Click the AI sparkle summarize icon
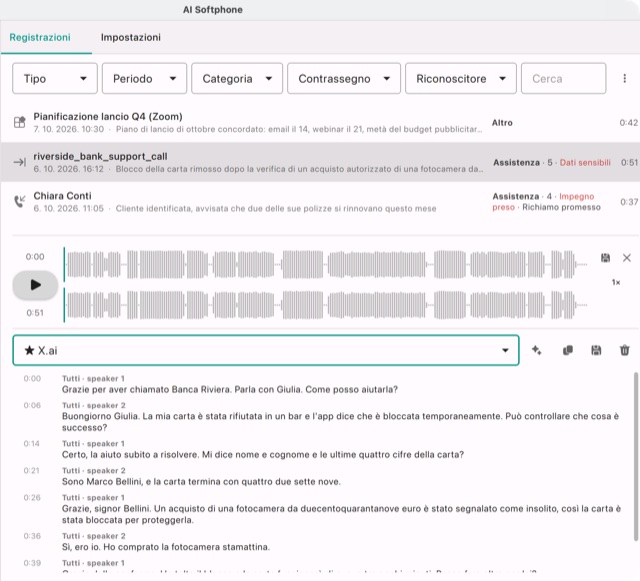This screenshot has width=640, height=581. [x=537, y=350]
